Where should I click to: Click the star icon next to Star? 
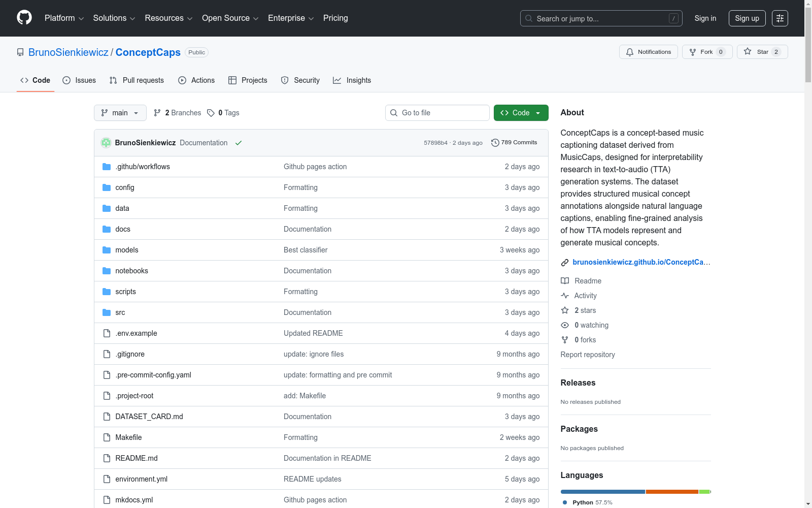(x=748, y=51)
